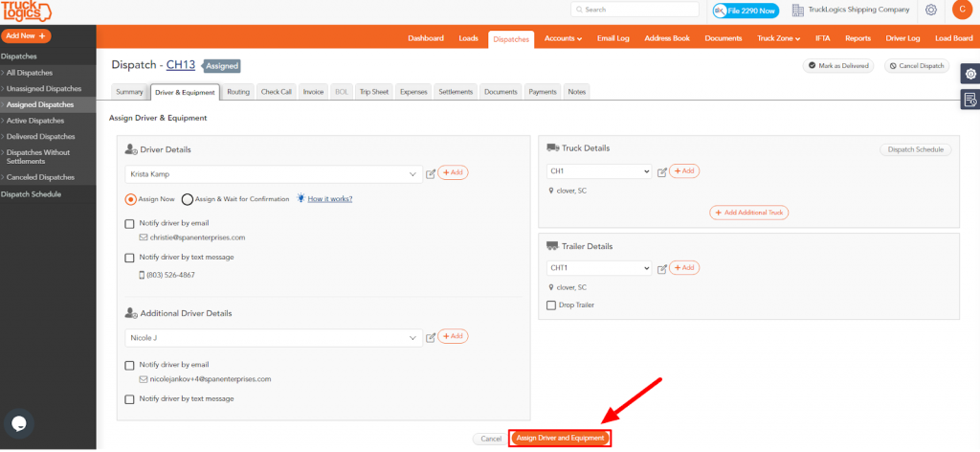This screenshot has width=980, height=452.
Task: Open the right-side gear panel icon
Action: 970,74
